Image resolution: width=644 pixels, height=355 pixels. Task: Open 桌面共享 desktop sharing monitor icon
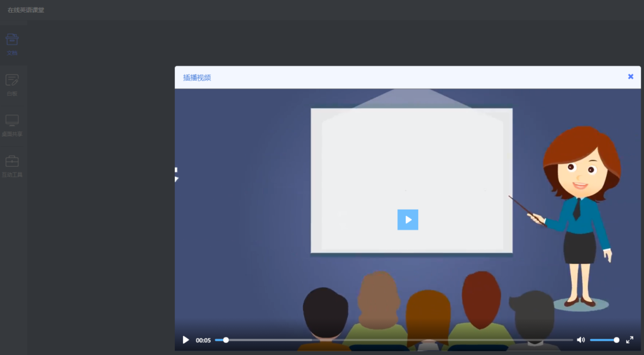tap(12, 120)
